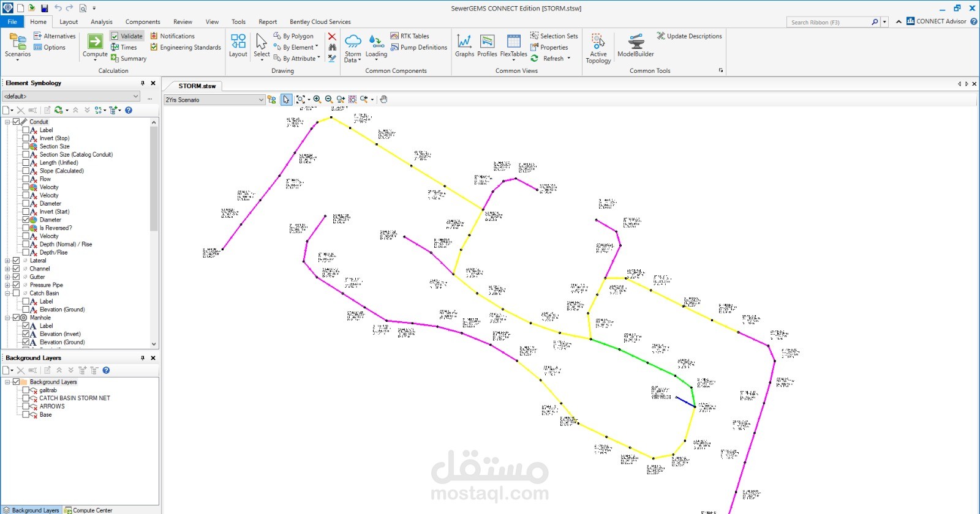The width and height of the screenshot is (980, 514).
Task: Click the Validate button
Action: [x=127, y=36]
